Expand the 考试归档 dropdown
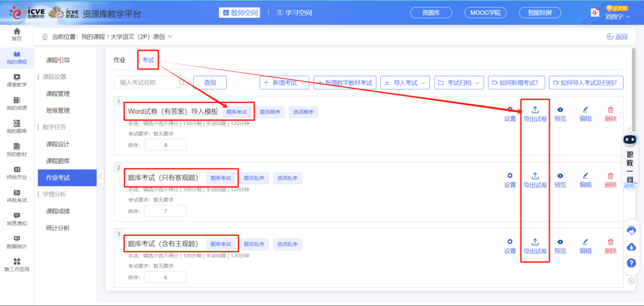Viewport: 644px width, 306px height. coord(458,83)
